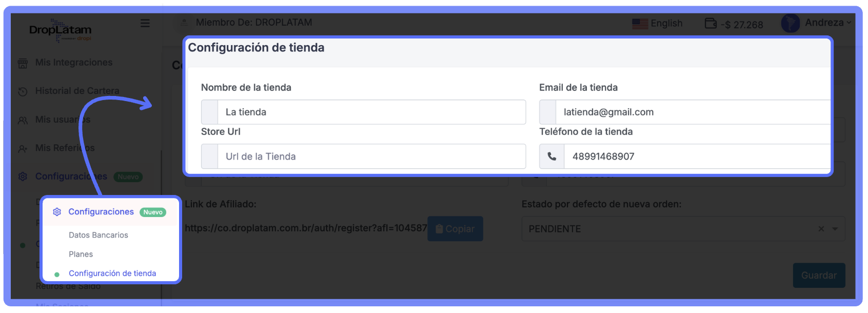
Task: Click the Andreza profile avatar
Action: pos(790,23)
